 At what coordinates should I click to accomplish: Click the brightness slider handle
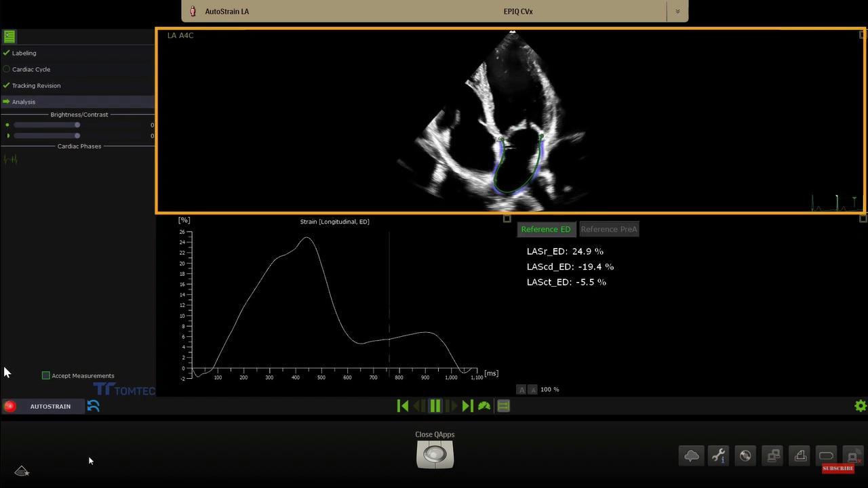click(x=77, y=125)
